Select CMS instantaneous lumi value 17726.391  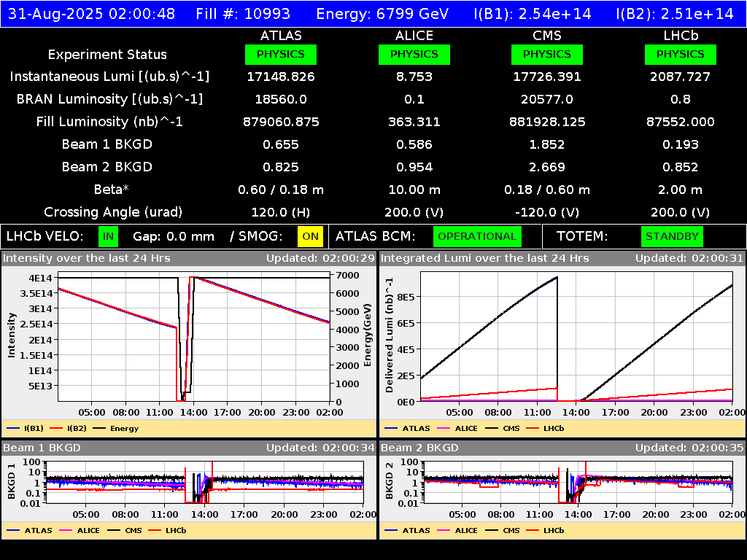pos(547,77)
